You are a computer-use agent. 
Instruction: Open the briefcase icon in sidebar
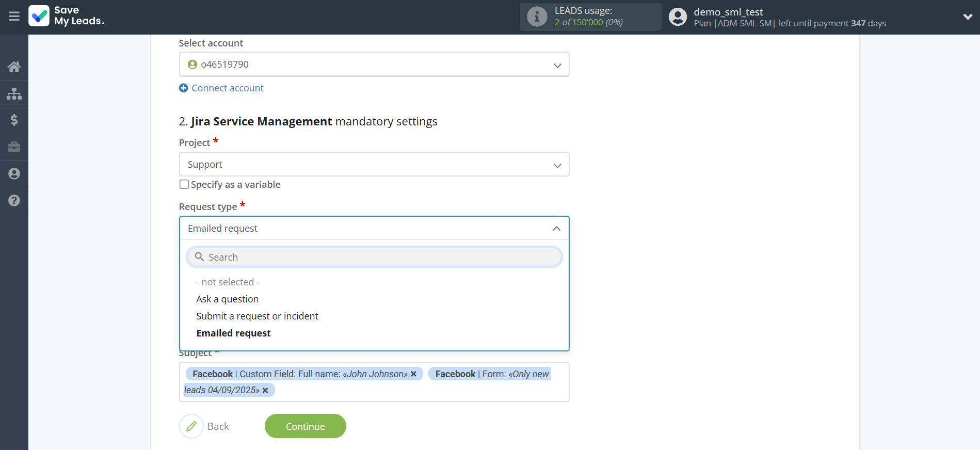tap(14, 147)
